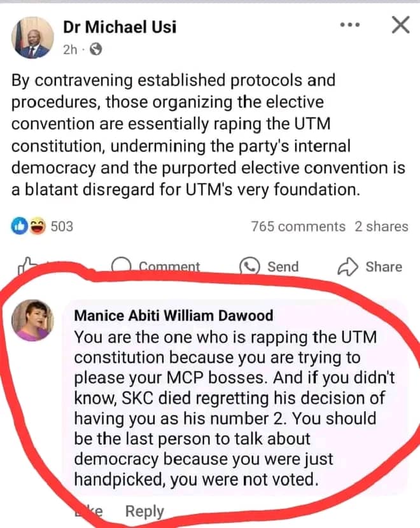Click the laughing Haha reaction emoji

pos(38,226)
